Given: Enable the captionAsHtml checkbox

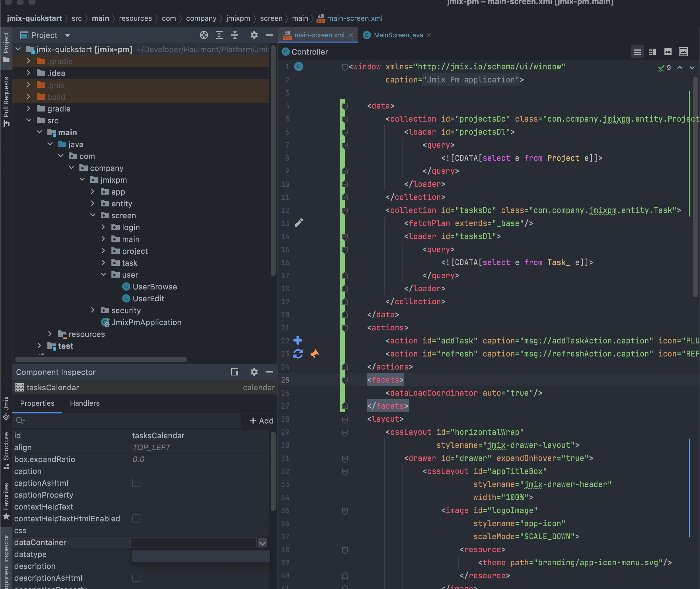Looking at the screenshot, I should click(136, 483).
